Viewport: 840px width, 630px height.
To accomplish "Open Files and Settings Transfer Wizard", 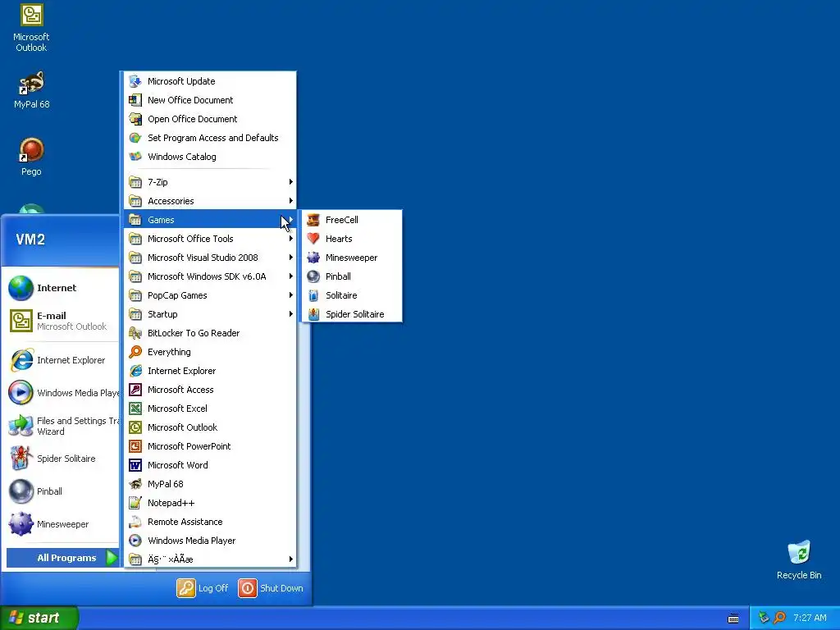I will pyautogui.click(x=62, y=426).
